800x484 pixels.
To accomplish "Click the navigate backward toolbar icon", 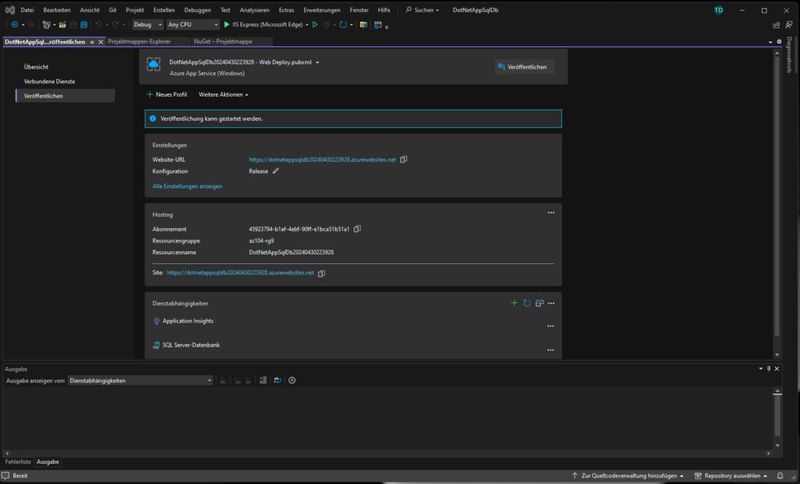I will (x=14, y=24).
